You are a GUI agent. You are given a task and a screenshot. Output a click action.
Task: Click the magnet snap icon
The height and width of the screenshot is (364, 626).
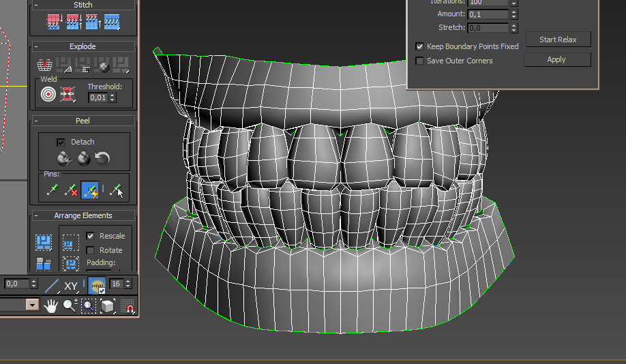128,305
